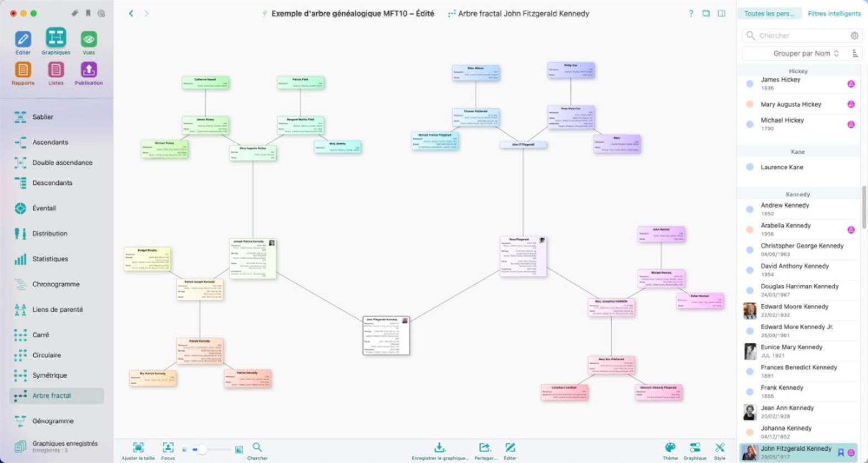Click Ajuster la taille icon
Screen dimensions: 868x463
pyautogui.click(x=138, y=447)
